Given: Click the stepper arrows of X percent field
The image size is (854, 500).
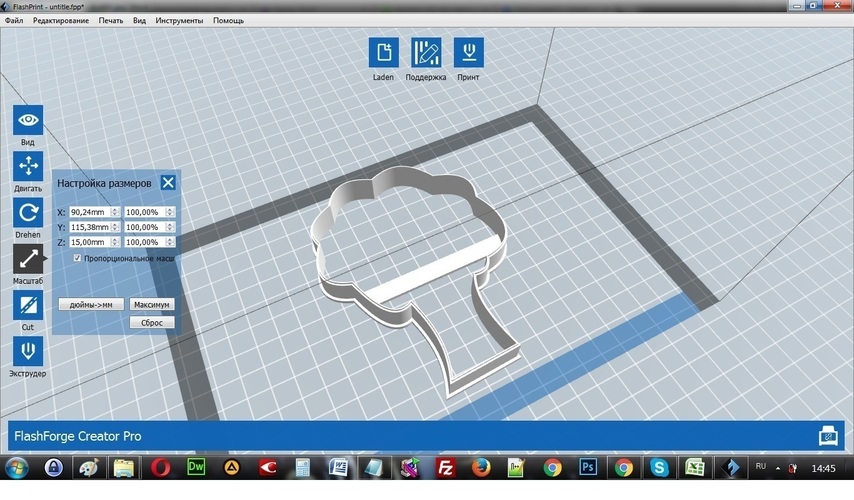Looking at the screenshot, I should [170, 212].
